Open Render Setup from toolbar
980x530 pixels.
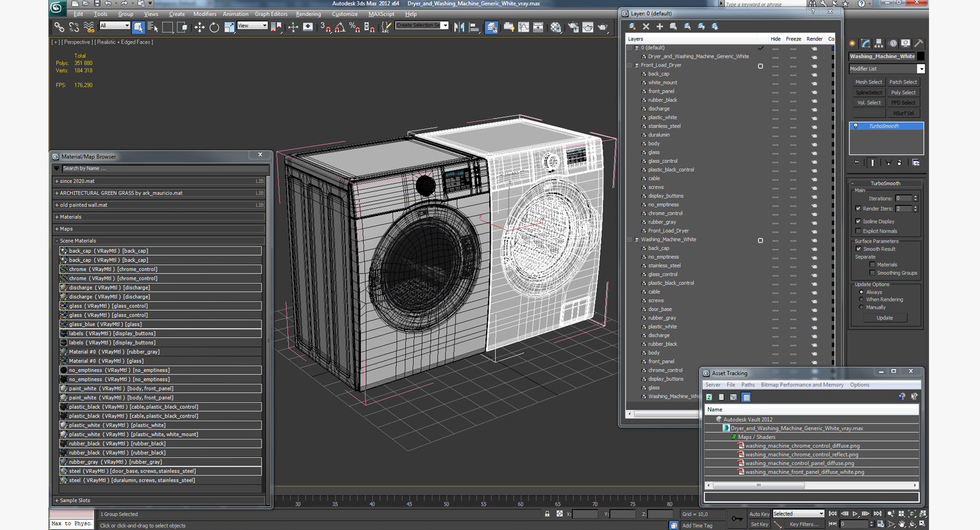tap(573, 27)
